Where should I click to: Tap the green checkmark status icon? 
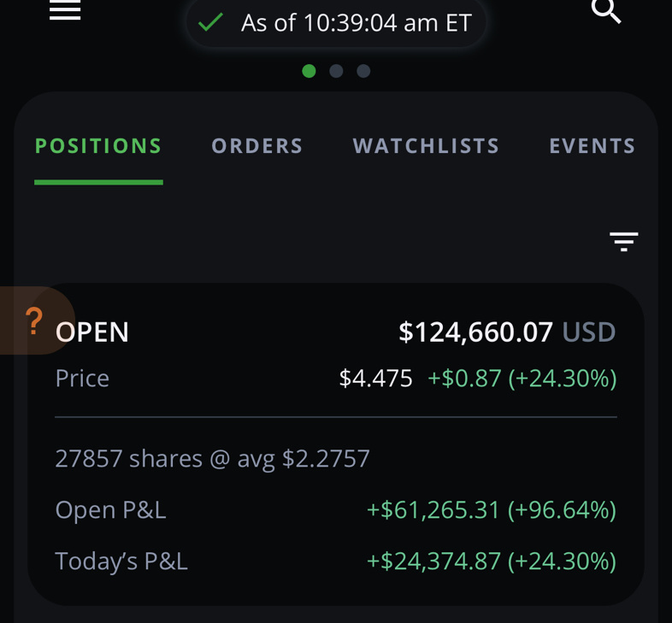[210, 22]
